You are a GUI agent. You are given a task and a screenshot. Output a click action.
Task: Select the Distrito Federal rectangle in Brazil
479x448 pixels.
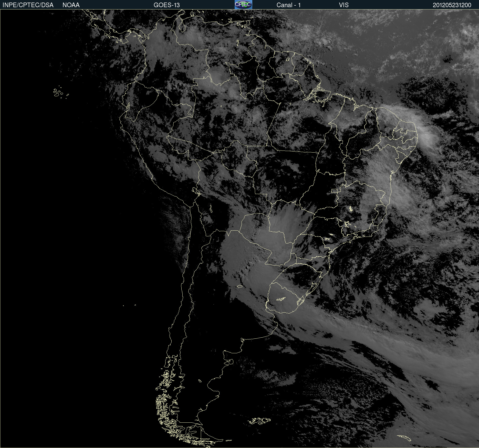(334, 191)
